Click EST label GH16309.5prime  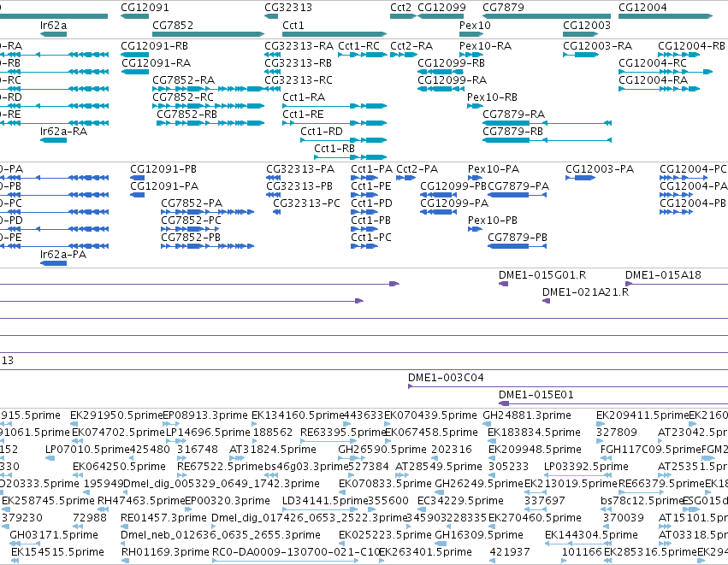[x=479, y=536]
